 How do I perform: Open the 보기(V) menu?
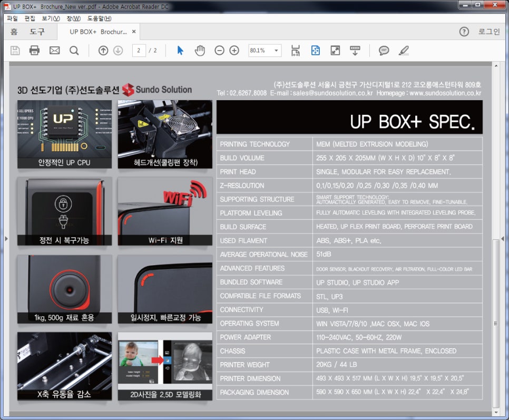click(x=51, y=18)
